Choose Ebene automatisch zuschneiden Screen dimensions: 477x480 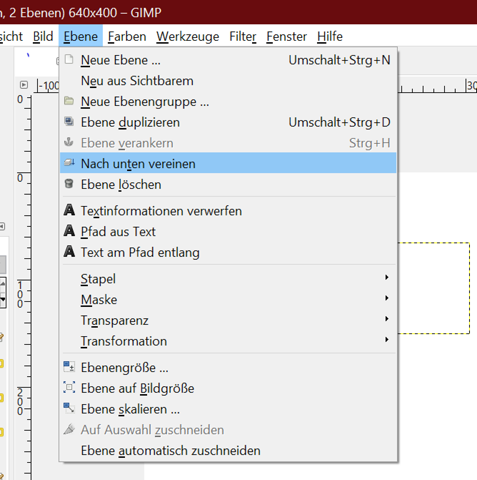tap(228, 450)
